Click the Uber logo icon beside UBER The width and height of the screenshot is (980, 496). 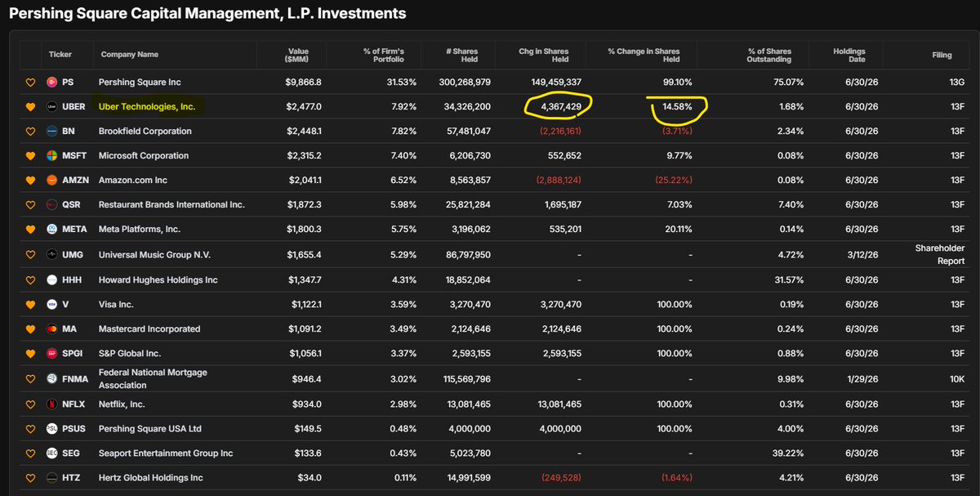tap(53, 107)
